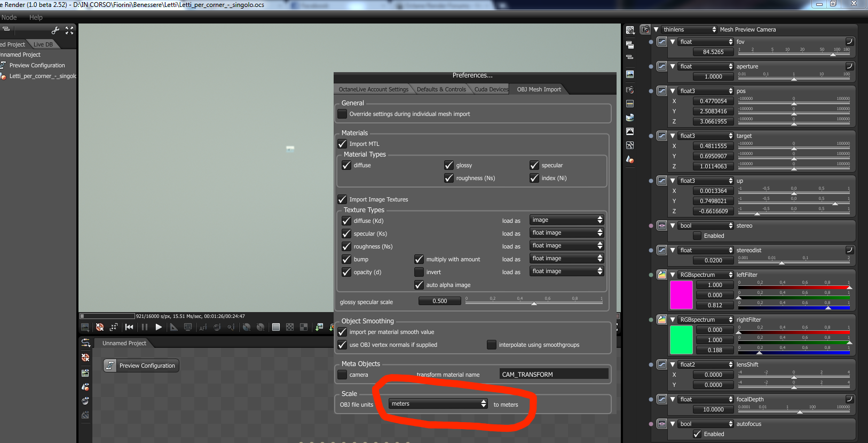
Task: Collapse the lensShift node expander triangle
Action: [x=673, y=364]
